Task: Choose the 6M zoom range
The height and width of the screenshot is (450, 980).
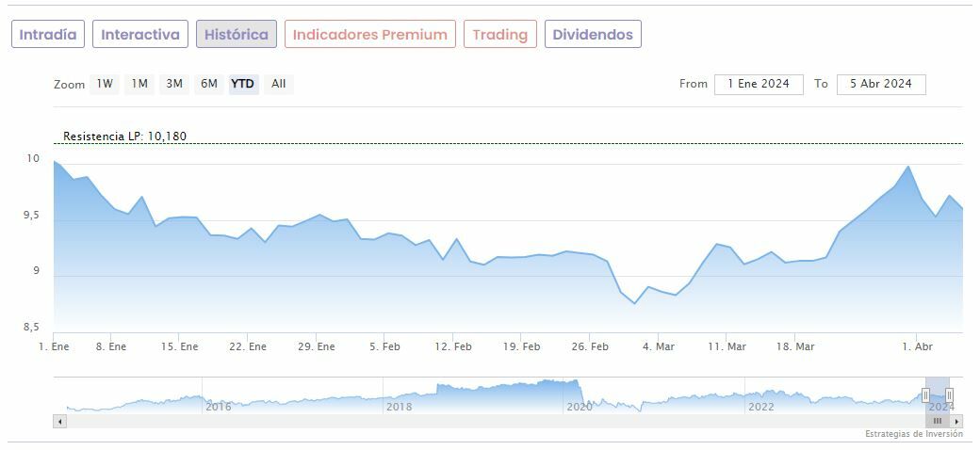Action: tap(208, 84)
